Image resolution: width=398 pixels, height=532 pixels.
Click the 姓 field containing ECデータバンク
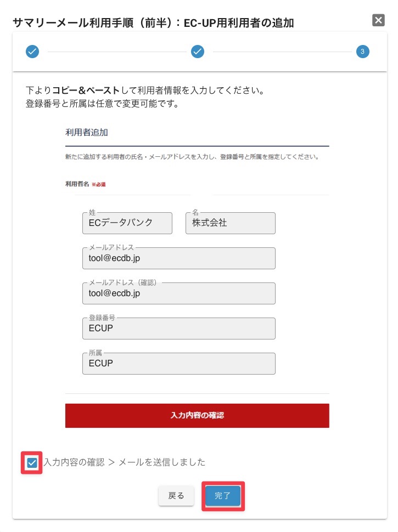coord(127,223)
